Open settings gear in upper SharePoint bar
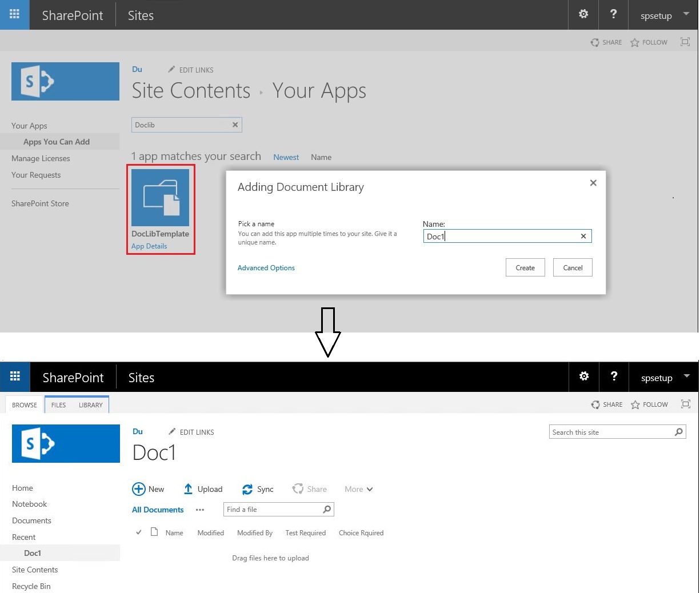This screenshot has height=593, width=700. (583, 14)
